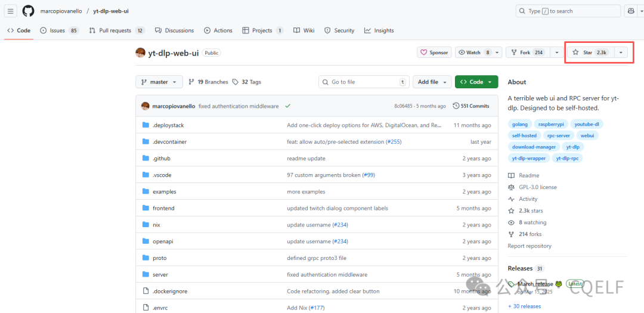Image resolution: width=644 pixels, height=313 pixels.
Task: Click the .dockerignore file icon
Action: (x=145, y=291)
